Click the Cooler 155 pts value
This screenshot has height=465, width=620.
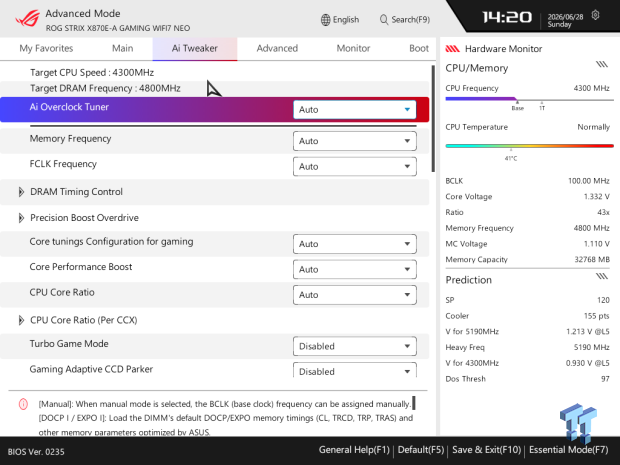click(597, 316)
